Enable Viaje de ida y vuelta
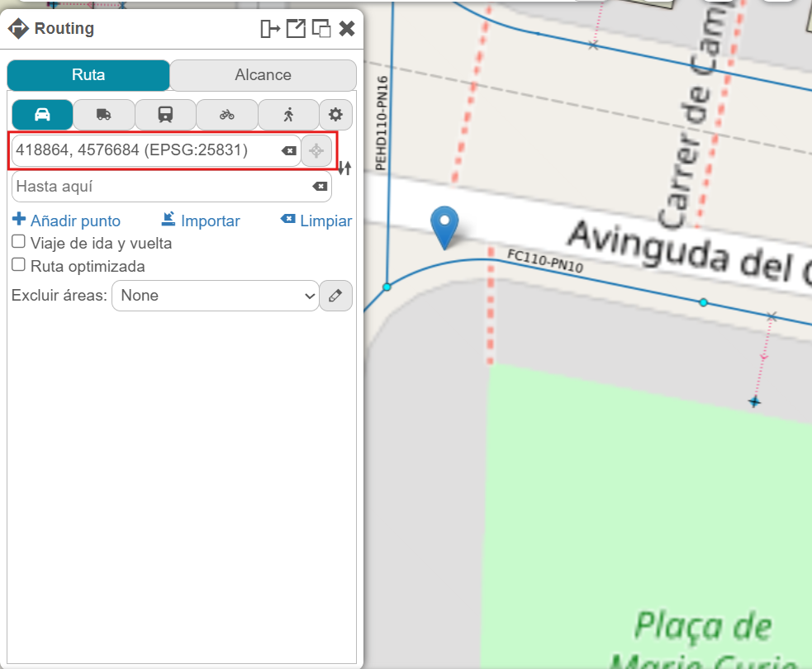This screenshot has height=669, width=812. click(x=18, y=243)
